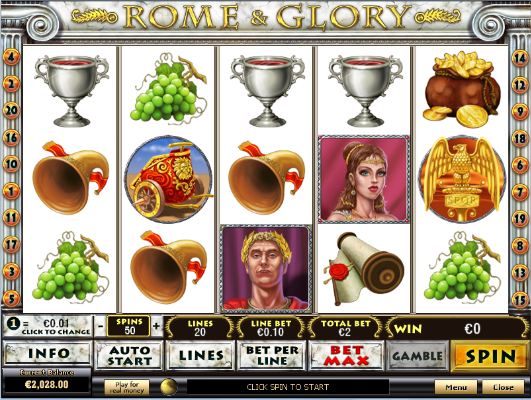Click the payline 4 marker

click(x=11, y=57)
